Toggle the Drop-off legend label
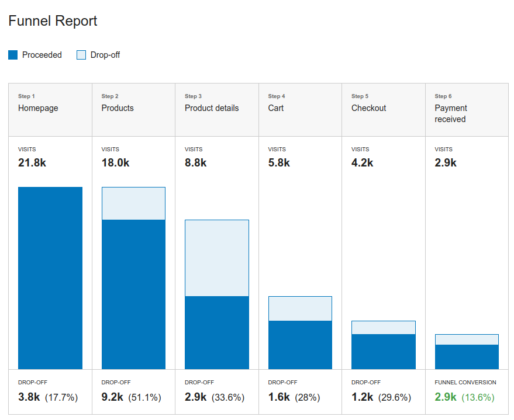This screenshot has width=514, height=420. 105,55
